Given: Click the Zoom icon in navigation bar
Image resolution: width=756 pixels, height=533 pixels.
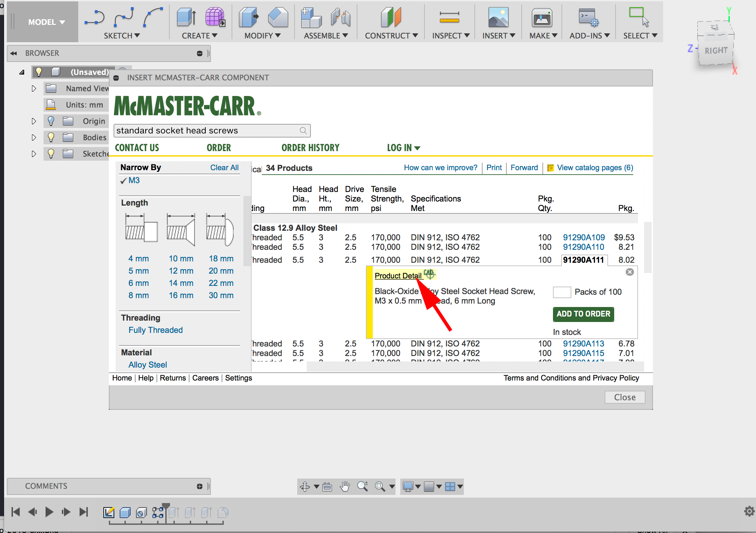Looking at the screenshot, I should [x=363, y=486].
